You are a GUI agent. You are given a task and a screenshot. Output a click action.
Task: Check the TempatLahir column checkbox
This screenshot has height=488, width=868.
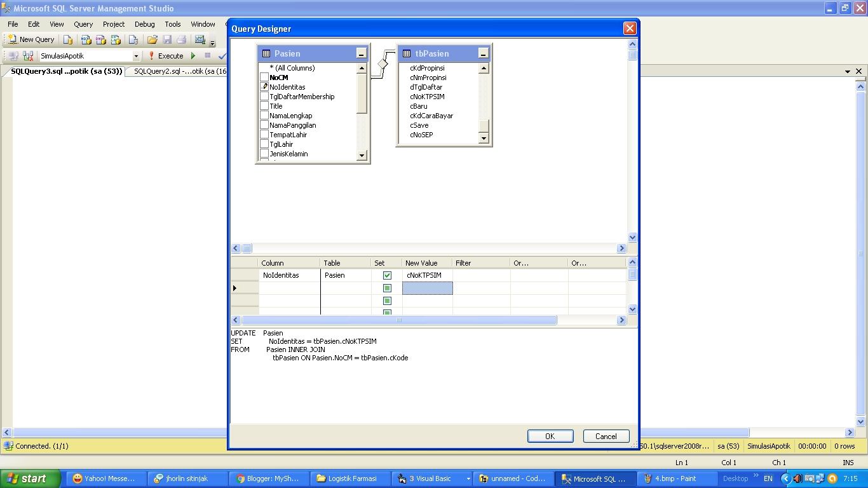(264, 135)
